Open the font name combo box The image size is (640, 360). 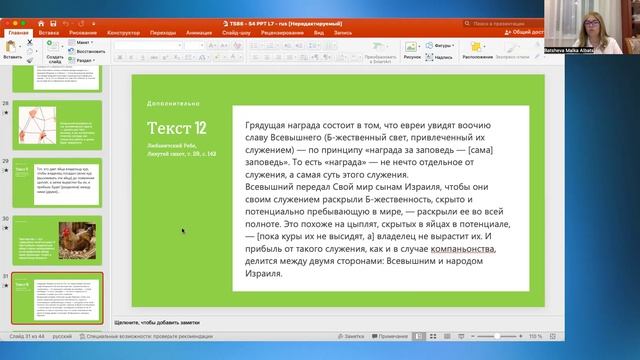tap(148, 46)
